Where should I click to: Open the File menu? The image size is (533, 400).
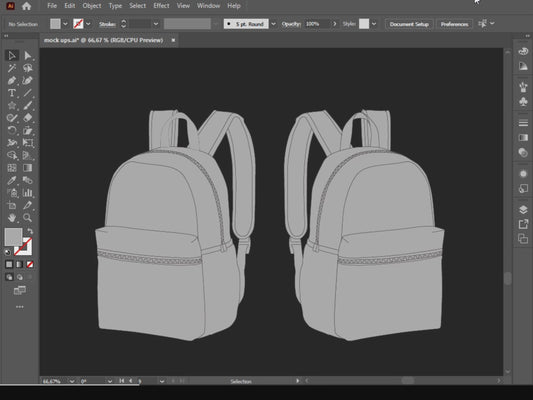click(52, 6)
